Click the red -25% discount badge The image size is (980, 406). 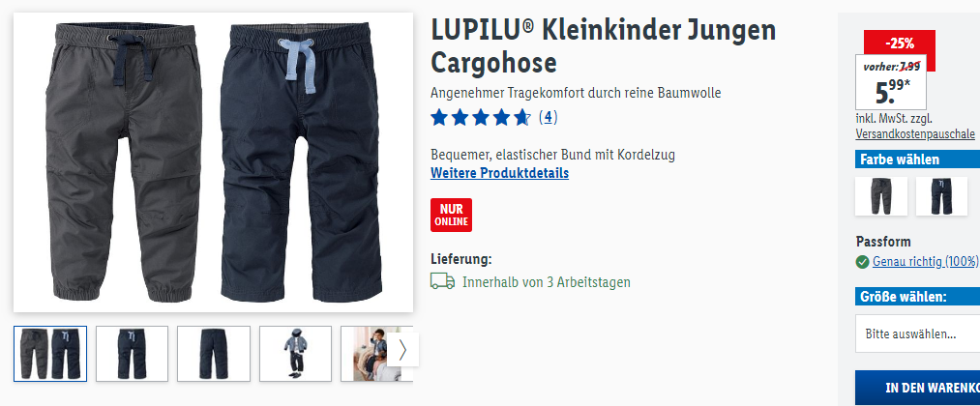pyautogui.click(x=900, y=43)
